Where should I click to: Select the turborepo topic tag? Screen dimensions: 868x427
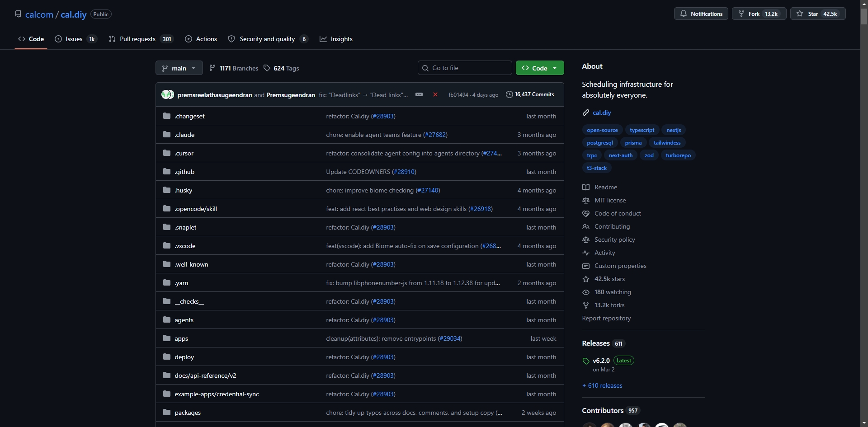(x=678, y=155)
